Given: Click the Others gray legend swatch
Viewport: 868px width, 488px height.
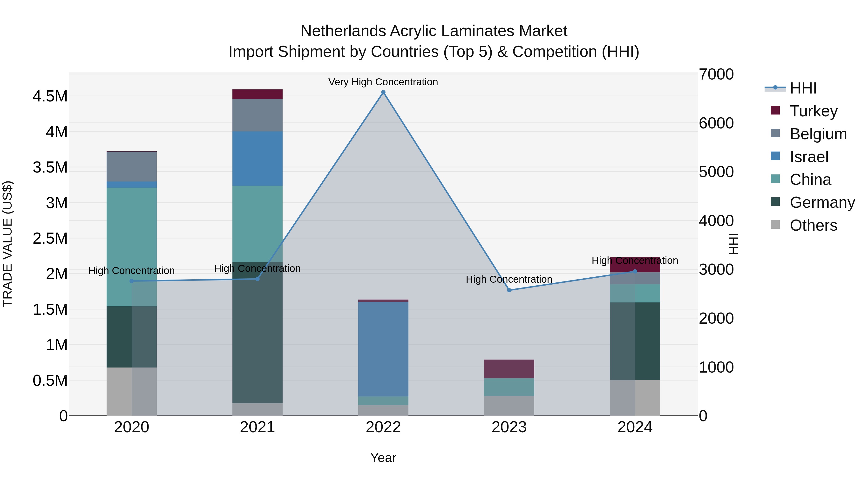Looking at the screenshot, I should [x=775, y=225].
